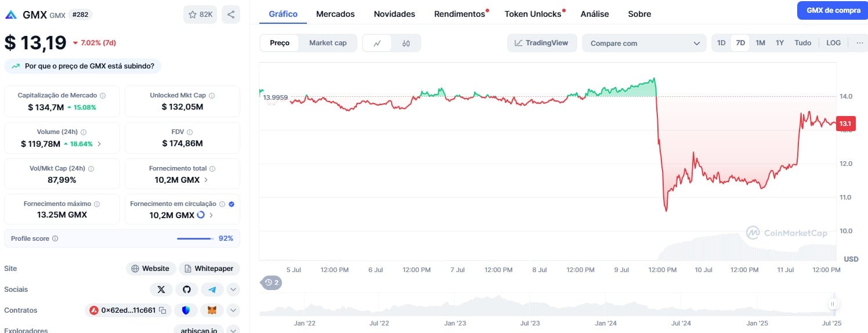Screen dimensions: 868x333
Task: Open the chart more-options ellipsis
Action: click(x=860, y=43)
